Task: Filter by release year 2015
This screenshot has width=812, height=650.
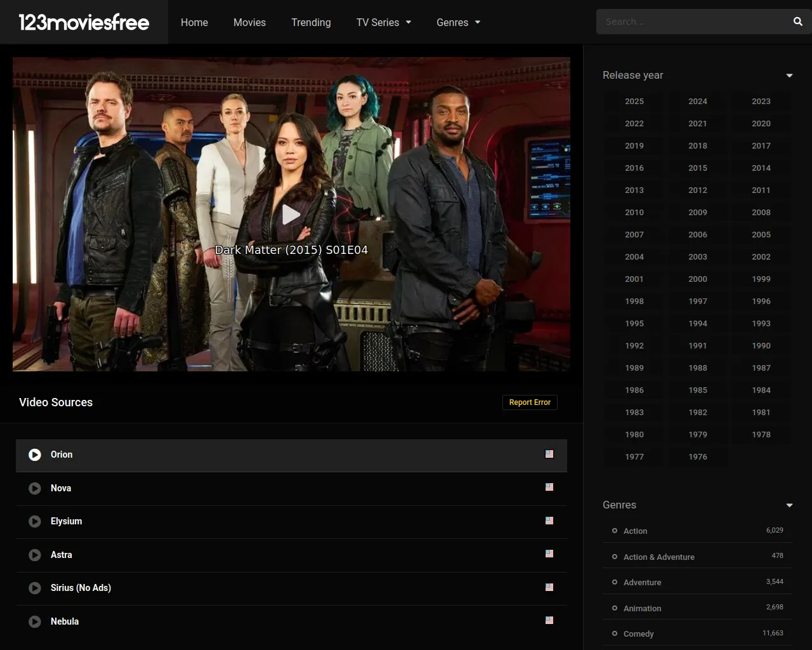Action: coord(698,168)
